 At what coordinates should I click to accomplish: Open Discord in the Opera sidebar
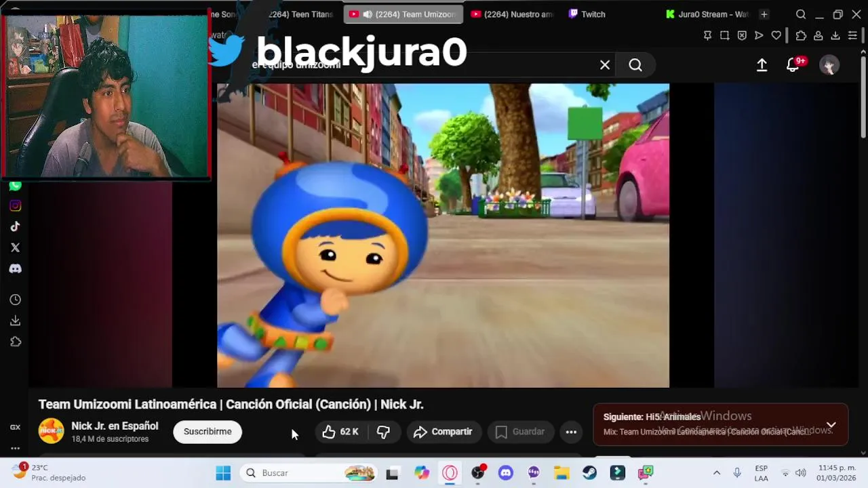click(x=15, y=268)
